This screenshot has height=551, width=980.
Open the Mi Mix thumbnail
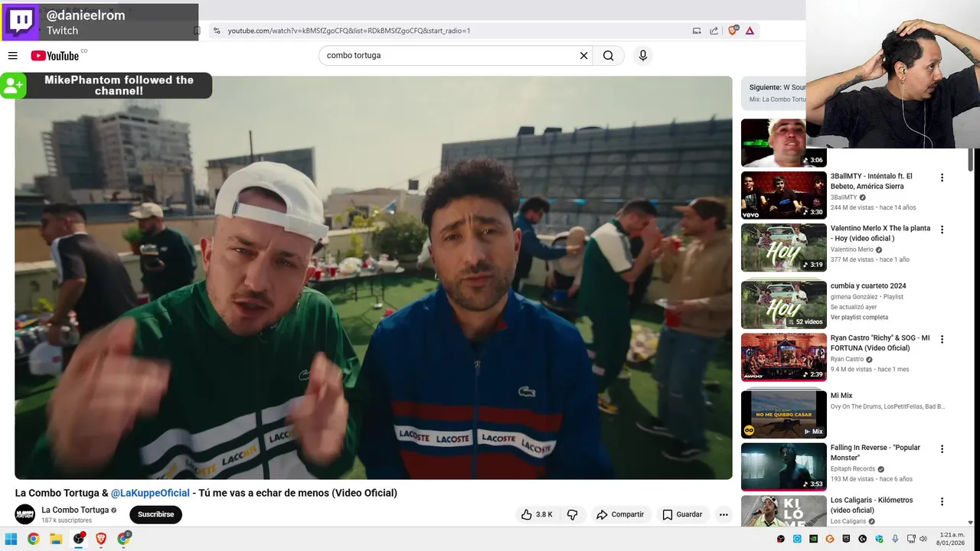[783, 414]
